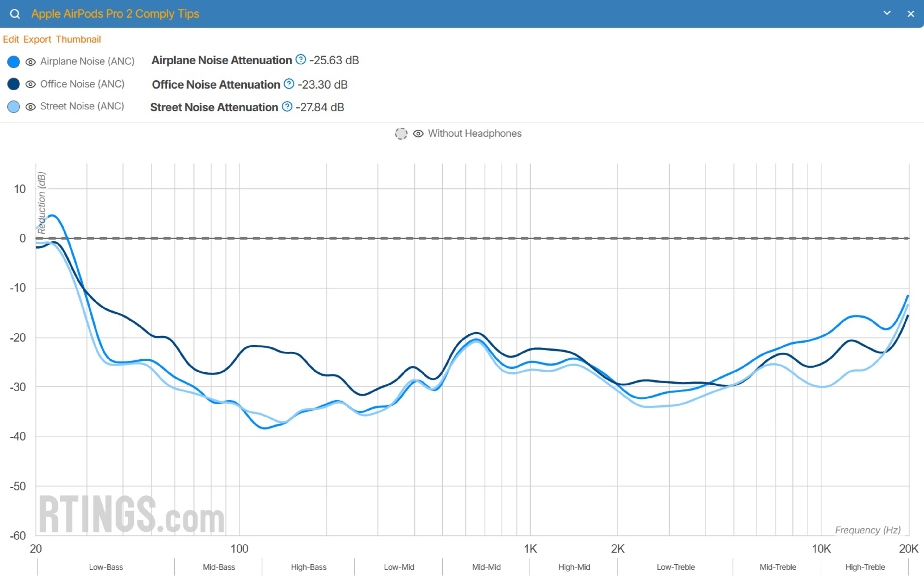Show Without Headphones reference line
This screenshot has height=584, width=924.
(x=418, y=134)
